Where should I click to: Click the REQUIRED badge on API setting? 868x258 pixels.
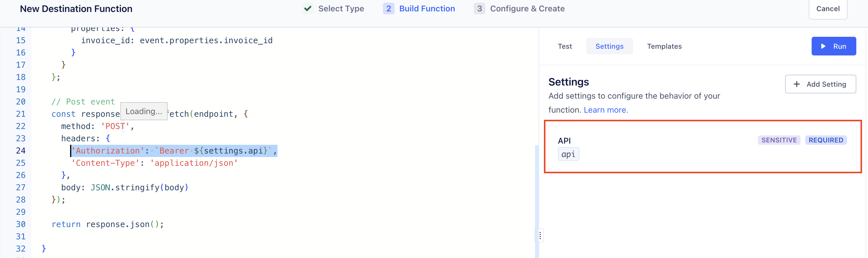pos(826,140)
